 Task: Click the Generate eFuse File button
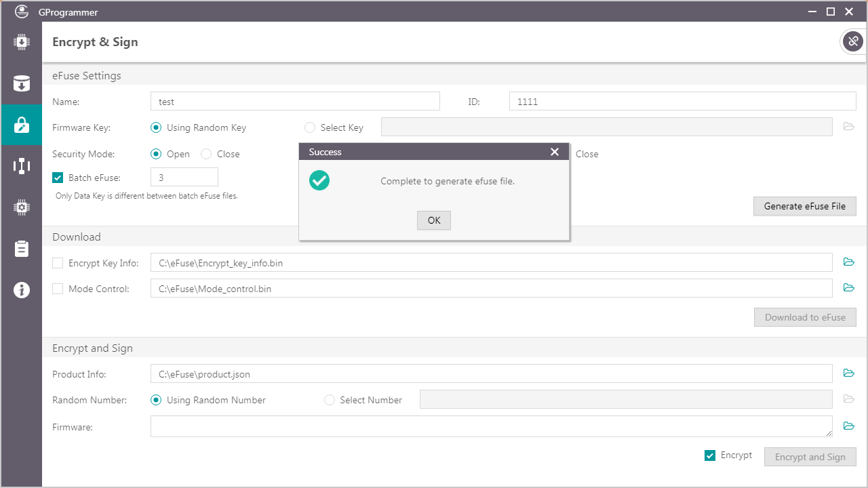[x=804, y=206]
